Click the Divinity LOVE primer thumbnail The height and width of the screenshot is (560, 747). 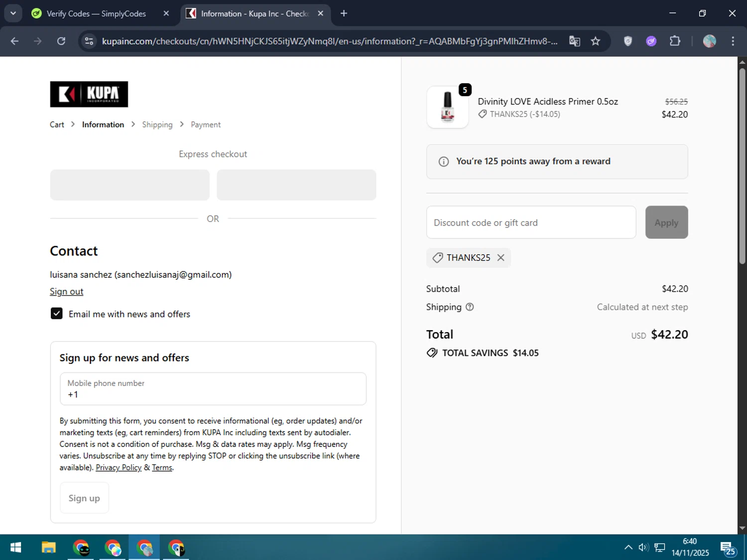tap(447, 107)
